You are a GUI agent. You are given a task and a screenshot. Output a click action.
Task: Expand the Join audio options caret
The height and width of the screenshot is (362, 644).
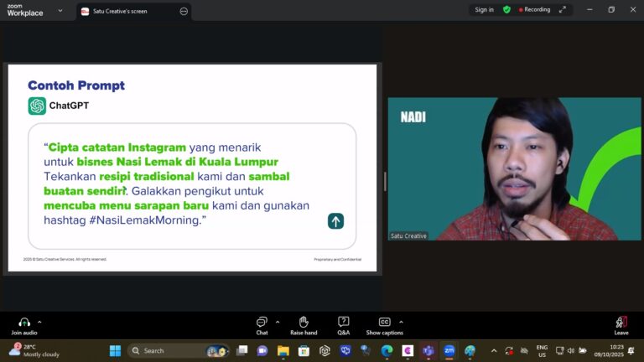click(39, 322)
